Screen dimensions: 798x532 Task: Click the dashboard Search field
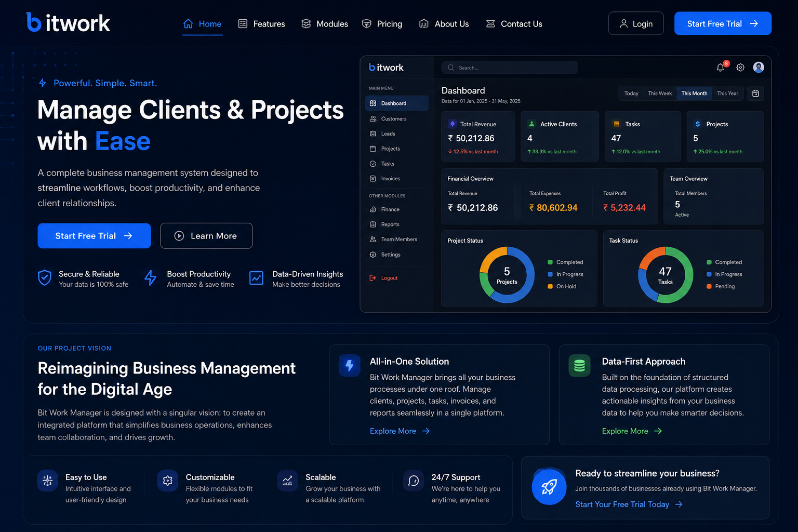pos(510,68)
